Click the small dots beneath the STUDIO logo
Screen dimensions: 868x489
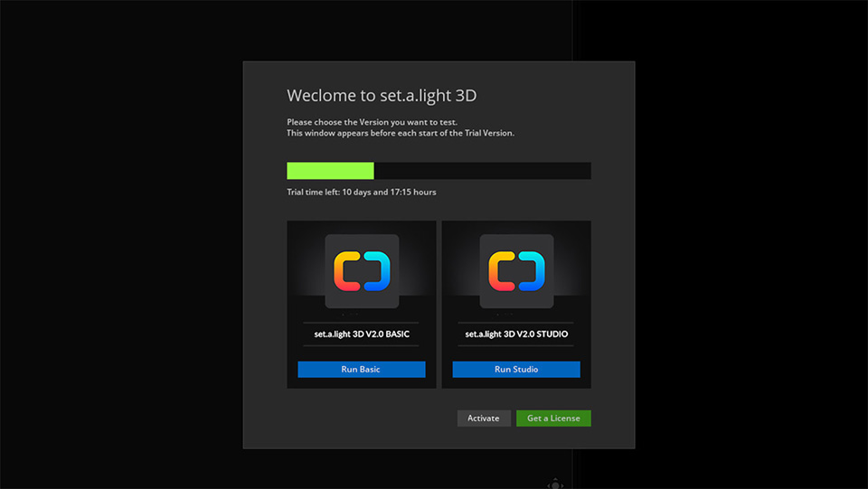point(505,315)
